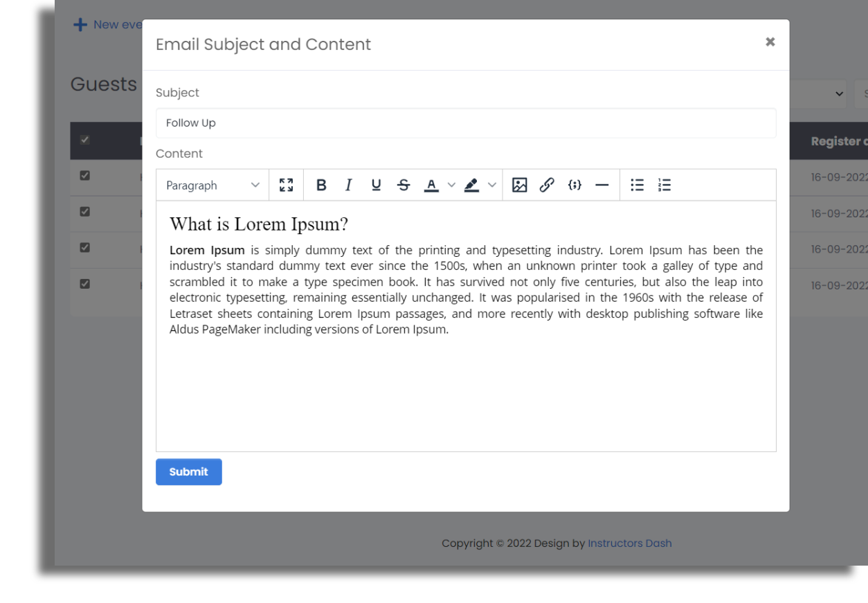Insert a variable placeholder with braces icon

(575, 185)
